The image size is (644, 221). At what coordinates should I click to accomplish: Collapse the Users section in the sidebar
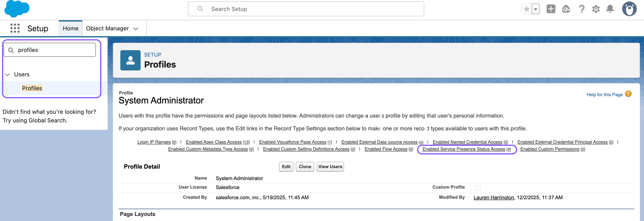(x=7, y=74)
